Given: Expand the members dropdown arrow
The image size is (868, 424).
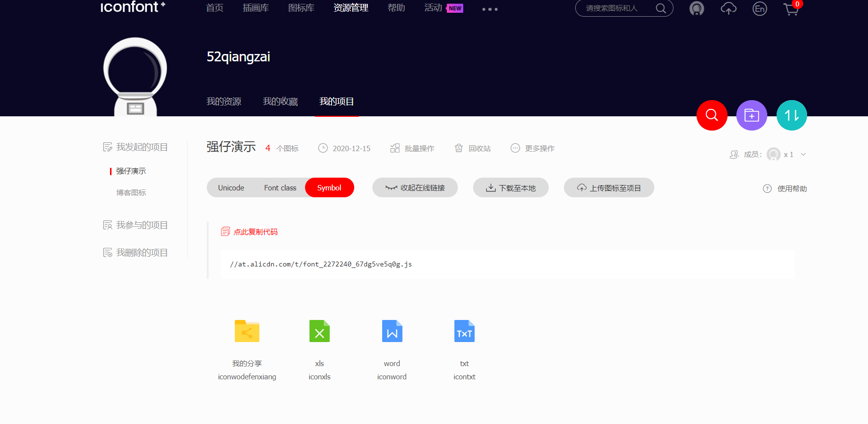Looking at the screenshot, I should click(x=804, y=155).
